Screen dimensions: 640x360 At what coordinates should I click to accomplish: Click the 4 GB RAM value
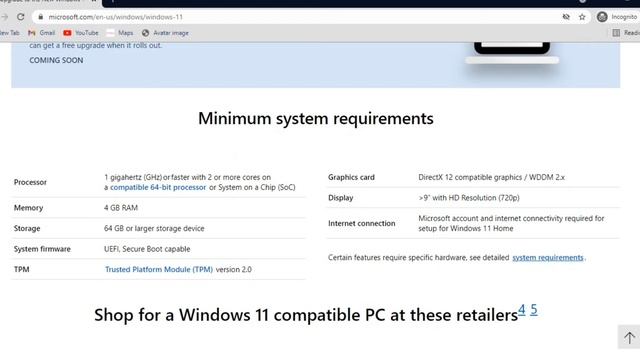(121, 208)
